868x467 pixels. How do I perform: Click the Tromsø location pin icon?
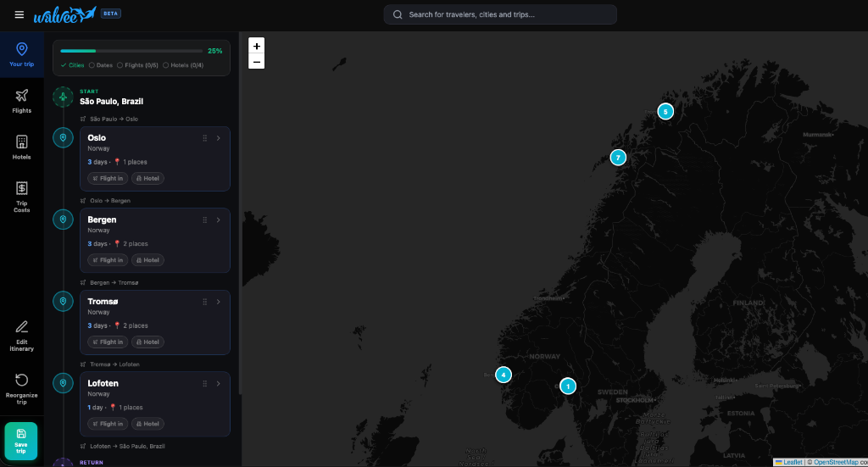[x=63, y=302]
